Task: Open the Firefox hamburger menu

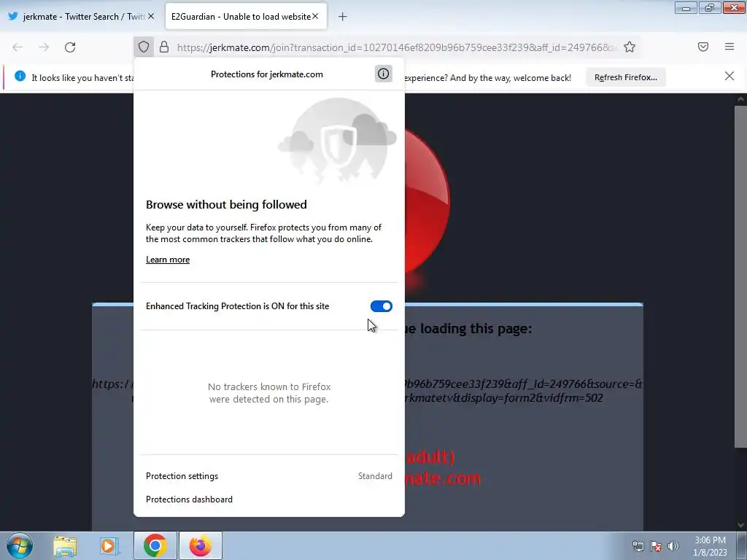Action: (729, 47)
